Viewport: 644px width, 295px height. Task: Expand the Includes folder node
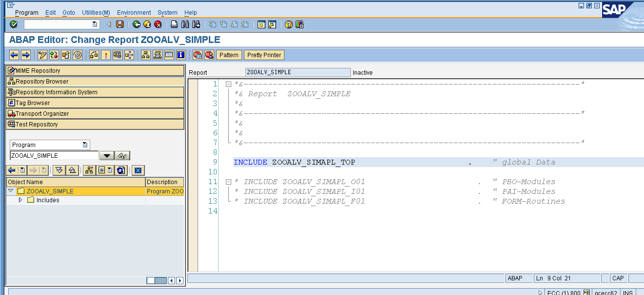tap(20, 200)
